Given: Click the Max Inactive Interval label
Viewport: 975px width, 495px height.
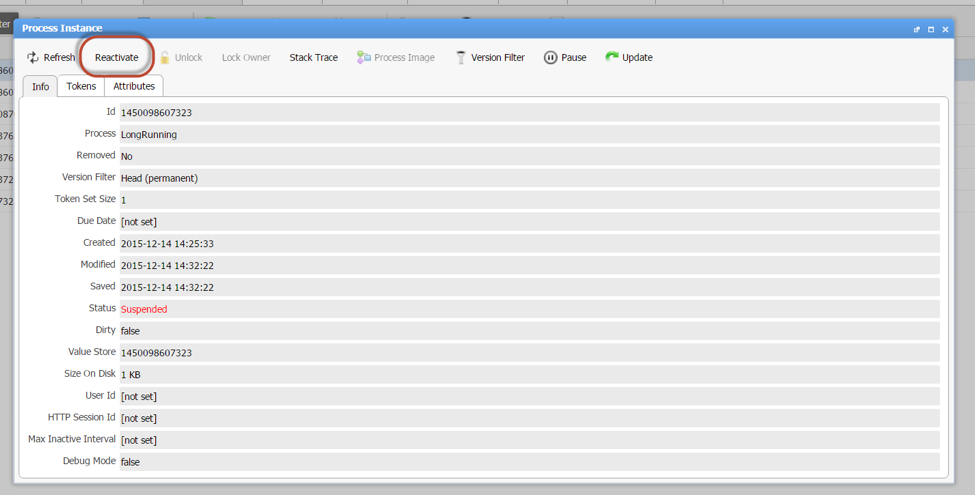Looking at the screenshot, I should coord(72,439).
